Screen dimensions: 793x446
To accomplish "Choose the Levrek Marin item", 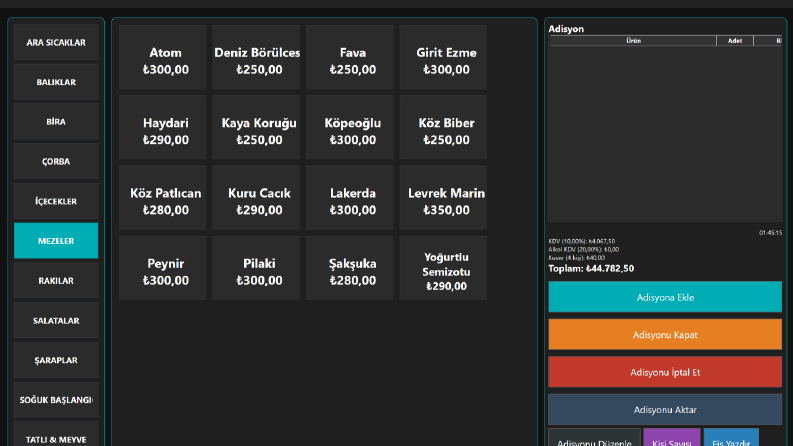I will 443,198.
